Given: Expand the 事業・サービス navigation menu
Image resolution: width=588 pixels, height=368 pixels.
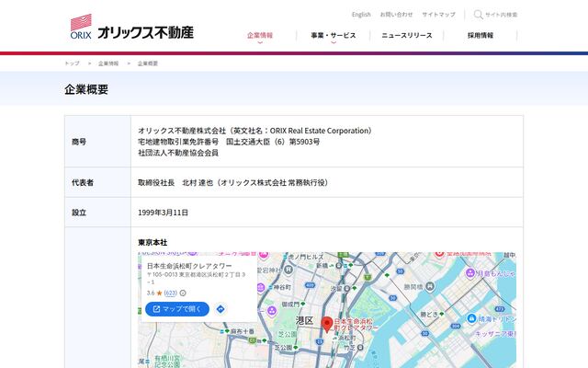Looking at the screenshot, I should [x=333, y=35].
